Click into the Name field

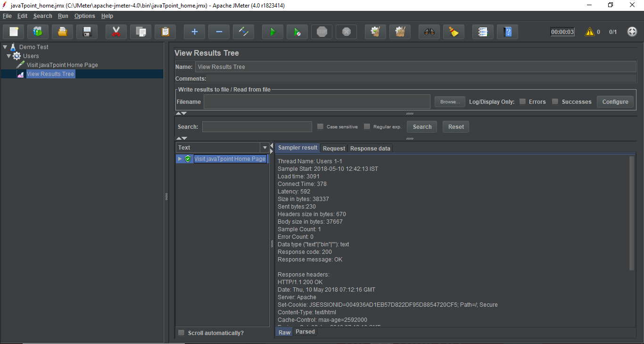coord(416,67)
